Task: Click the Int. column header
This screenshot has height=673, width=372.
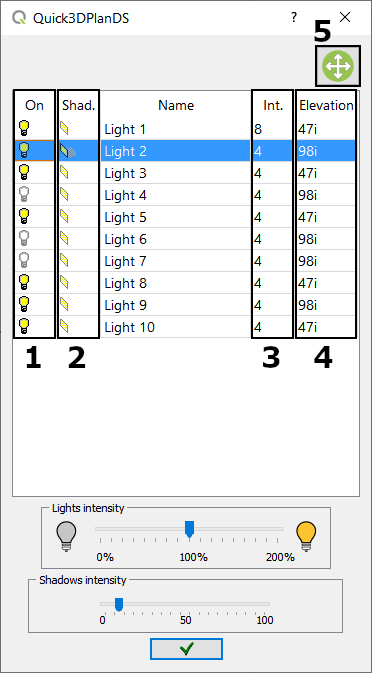Action: (x=273, y=105)
